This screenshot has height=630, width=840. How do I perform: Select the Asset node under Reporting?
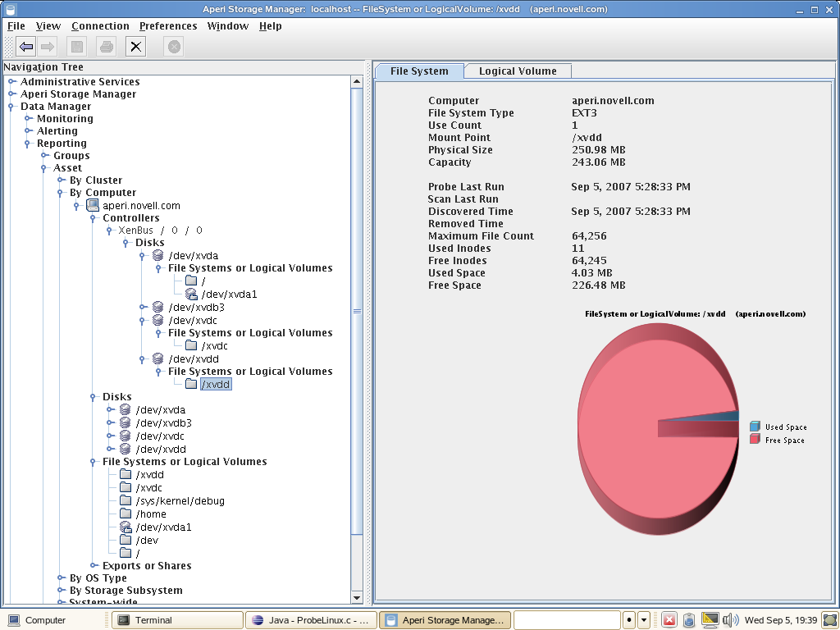pyautogui.click(x=67, y=167)
